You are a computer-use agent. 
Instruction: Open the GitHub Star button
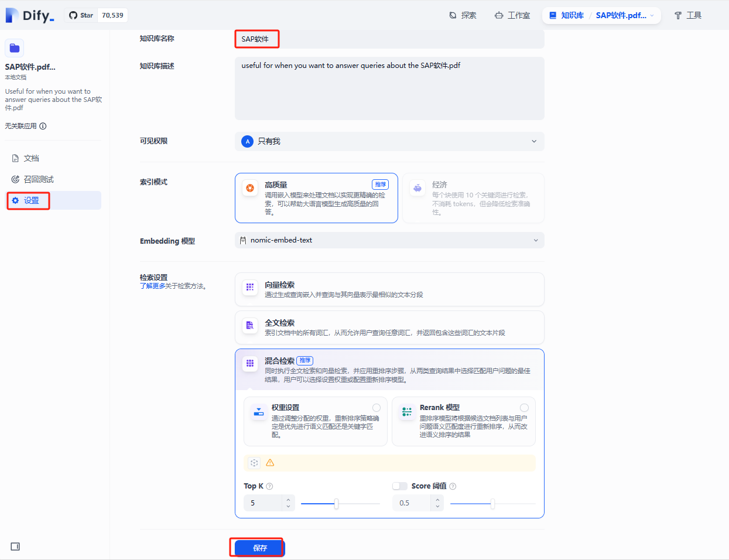(x=96, y=15)
